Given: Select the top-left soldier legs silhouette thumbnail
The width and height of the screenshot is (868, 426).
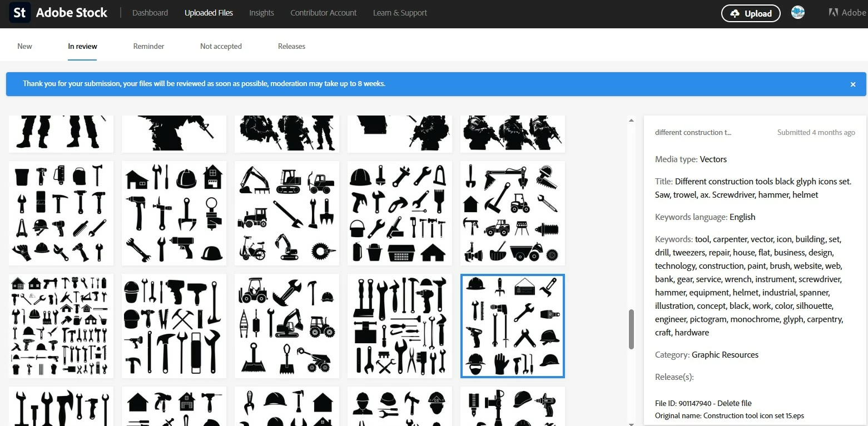Looking at the screenshot, I should [x=61, y=134].
